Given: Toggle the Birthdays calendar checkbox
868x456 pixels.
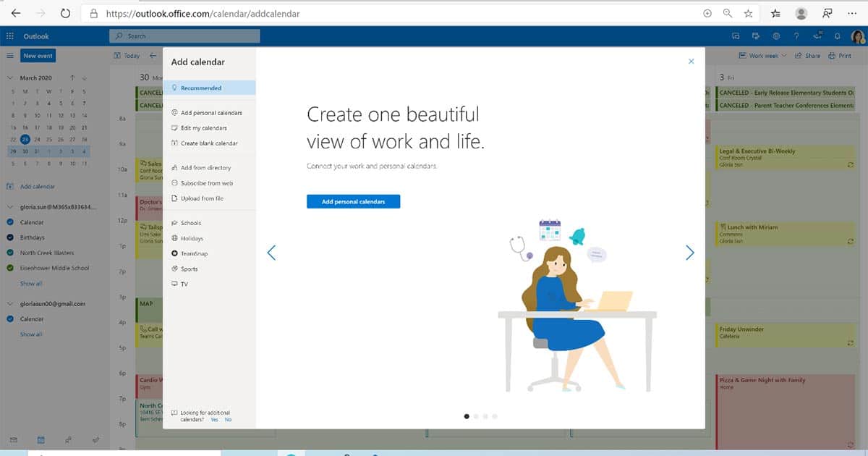Looking at the screenshot, I should point(10,237).
